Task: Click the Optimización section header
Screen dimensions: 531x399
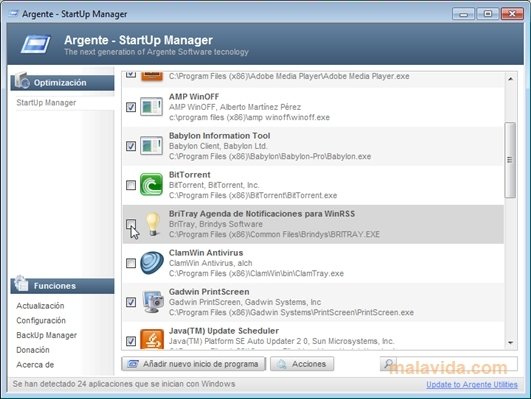Action: 62,83
